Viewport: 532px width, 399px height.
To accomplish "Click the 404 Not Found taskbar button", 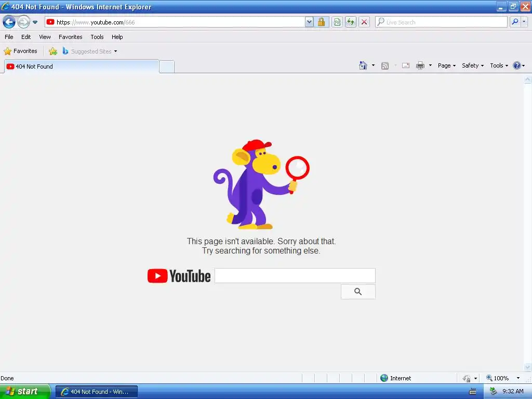I will tap(97, 392).
